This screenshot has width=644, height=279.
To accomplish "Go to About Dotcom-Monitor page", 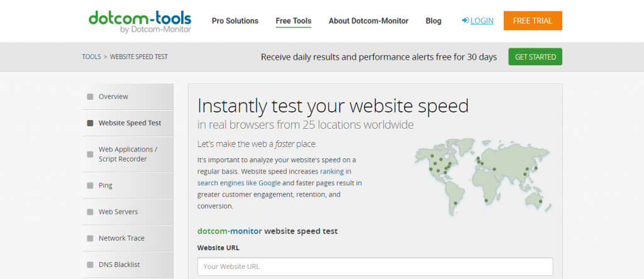I will (x=368, y=21).
